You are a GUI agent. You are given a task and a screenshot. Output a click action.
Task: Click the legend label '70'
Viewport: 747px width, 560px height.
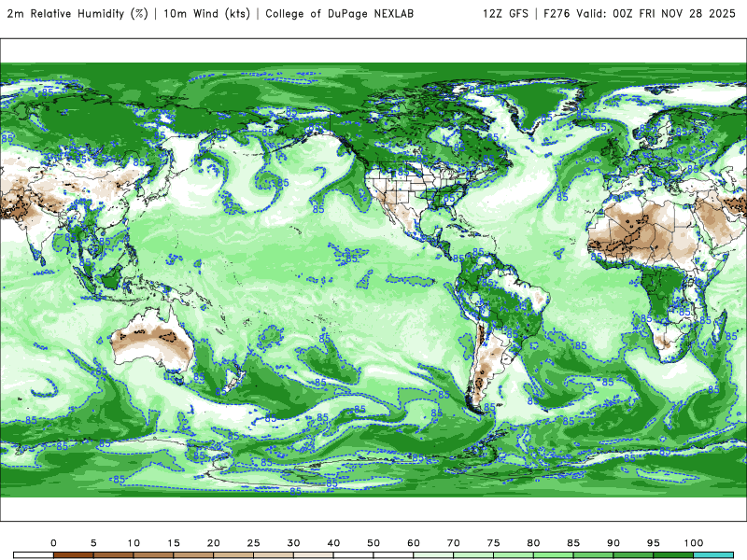[454, 543]
